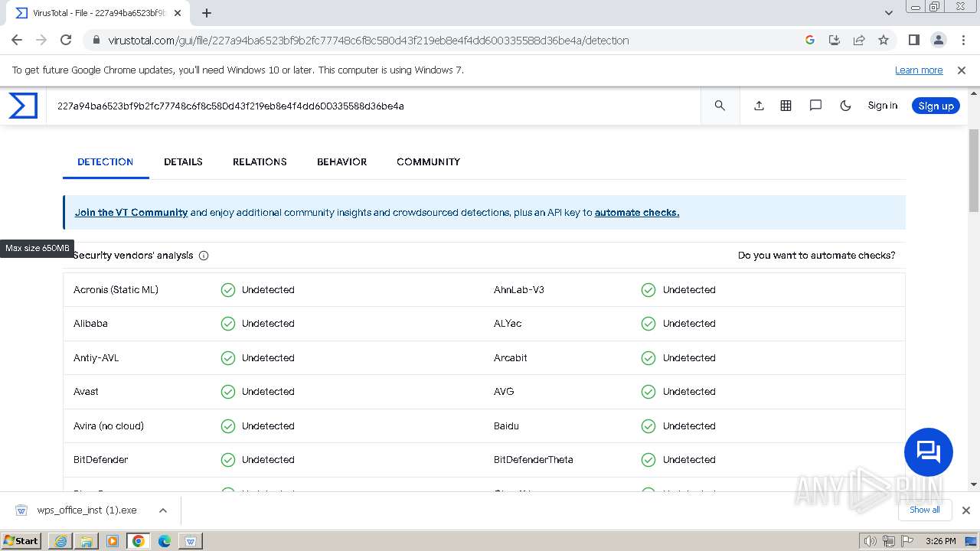Open the browser side panel icon

(913, 40)
